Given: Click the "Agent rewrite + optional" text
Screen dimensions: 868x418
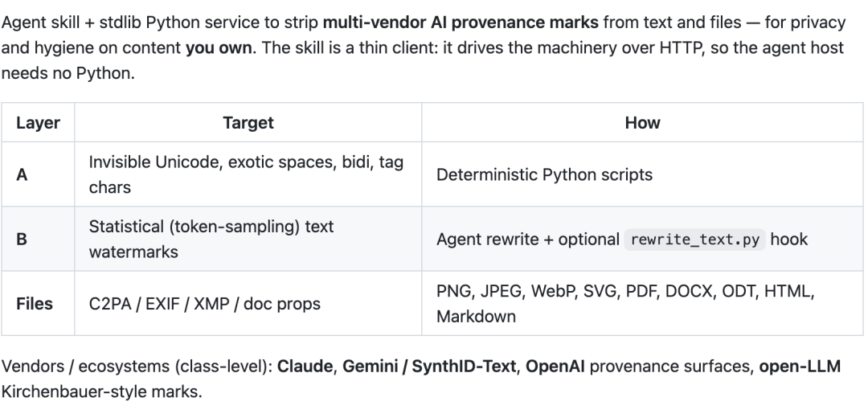Looking at the screenshot, I should 527,240.
